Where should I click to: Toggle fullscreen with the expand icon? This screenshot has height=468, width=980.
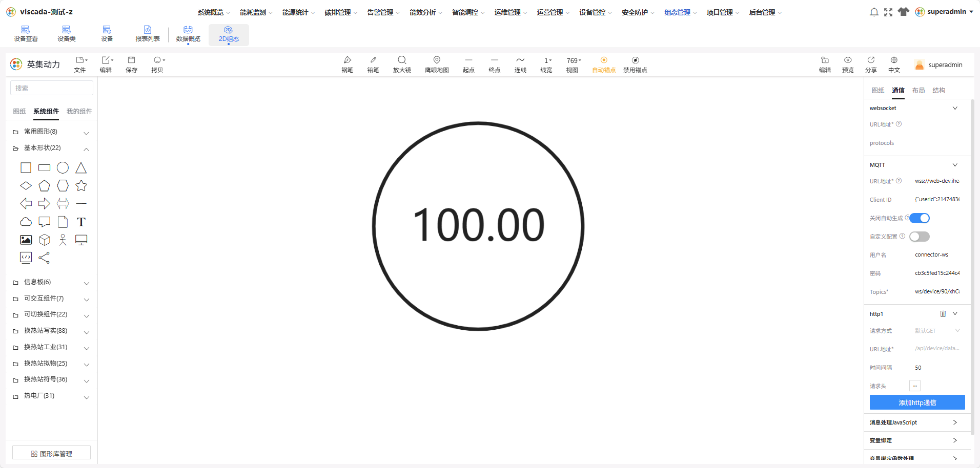pos(888,12)
